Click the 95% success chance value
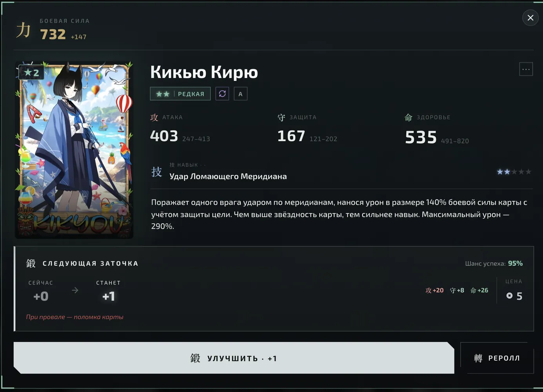The width and height of the screenshot is (543, 392). click(515, 263)
